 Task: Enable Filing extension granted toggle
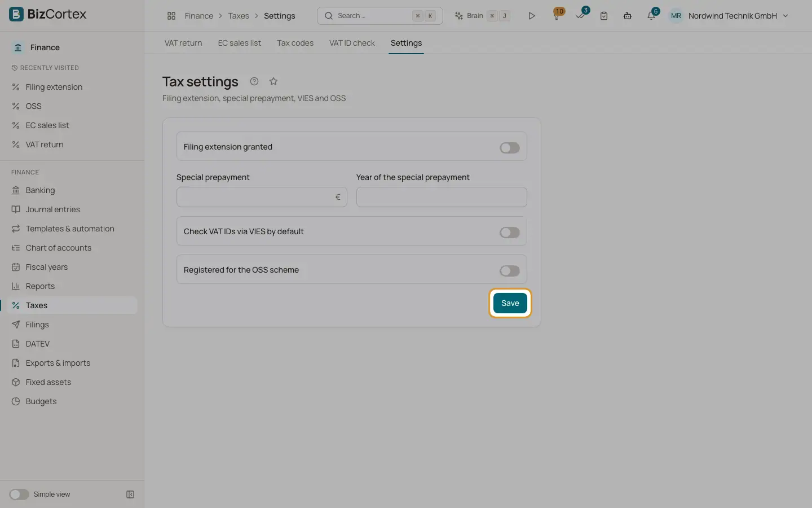(510, 148)
